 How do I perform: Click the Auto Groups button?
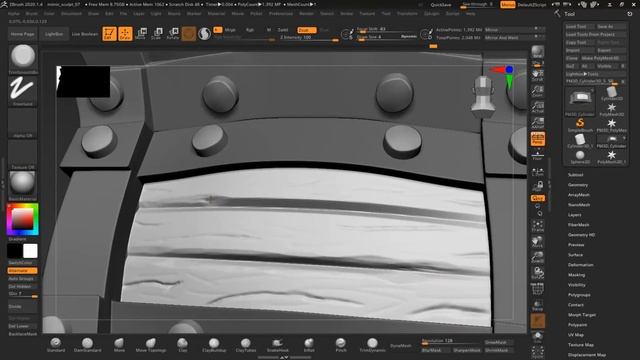pos(22,279)
